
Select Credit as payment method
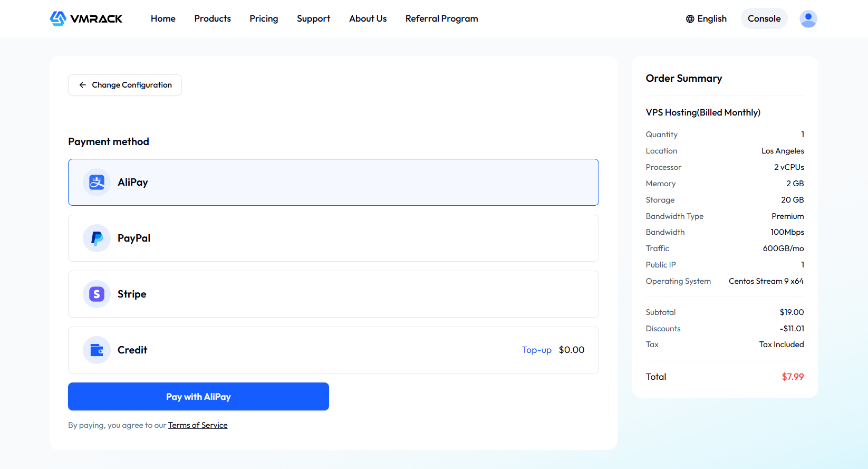click(x=333, y=350)
